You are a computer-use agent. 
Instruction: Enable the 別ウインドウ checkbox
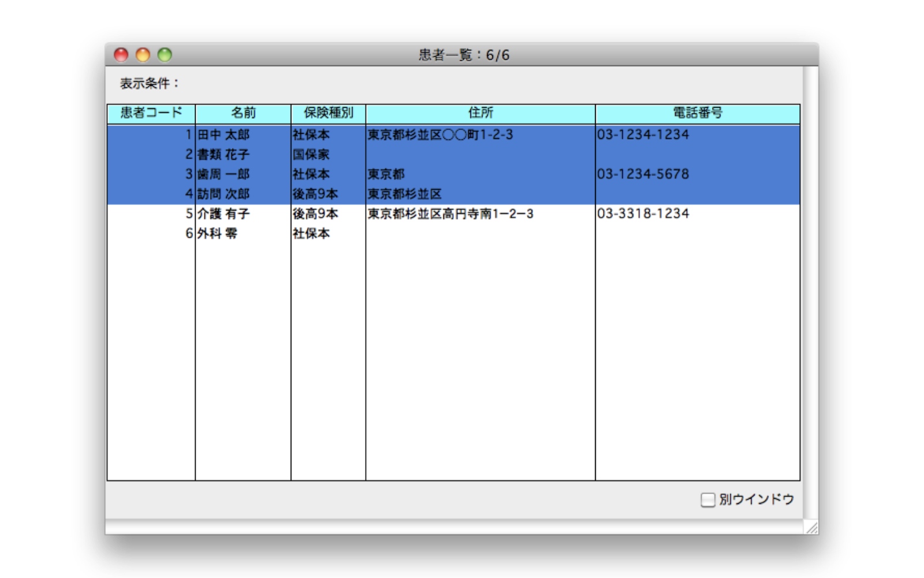707,499
